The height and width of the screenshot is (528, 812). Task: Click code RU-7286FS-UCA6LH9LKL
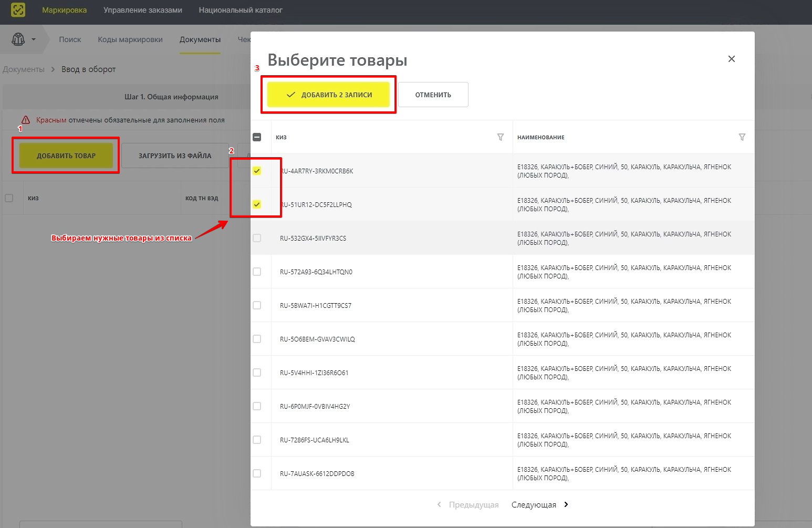pos(315,440)
